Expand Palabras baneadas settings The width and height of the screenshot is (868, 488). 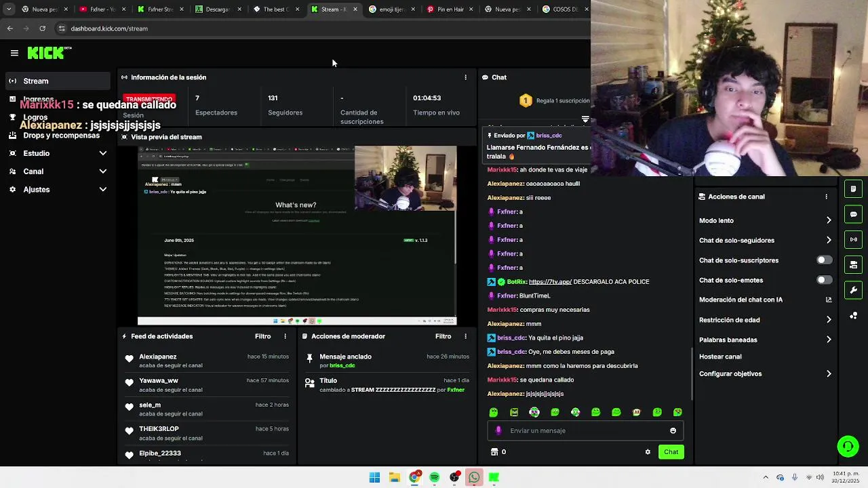click(829, 340)
